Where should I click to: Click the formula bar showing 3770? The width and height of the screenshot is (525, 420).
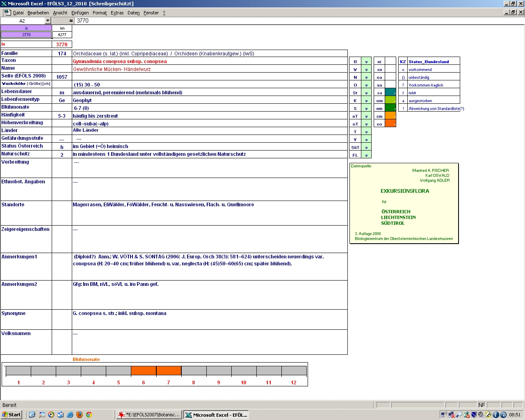(299, 21)
